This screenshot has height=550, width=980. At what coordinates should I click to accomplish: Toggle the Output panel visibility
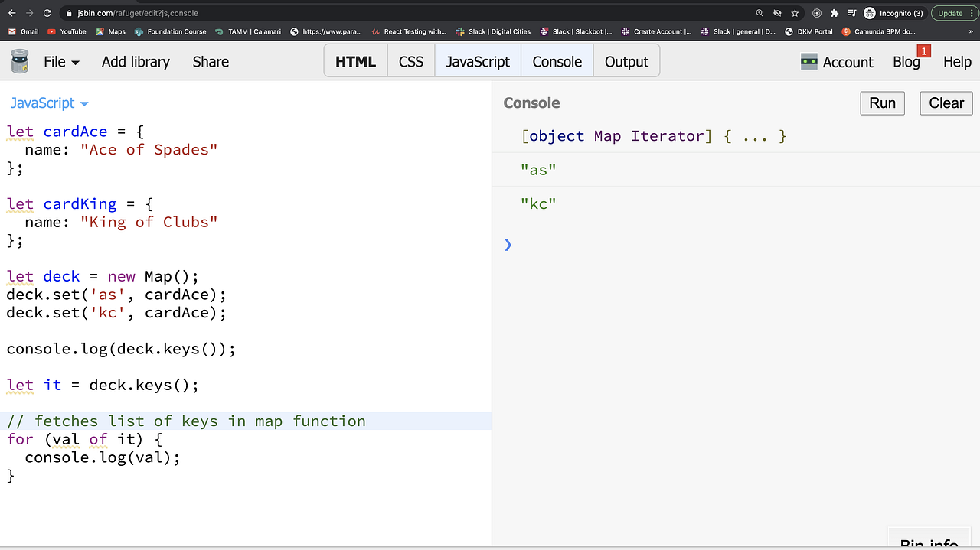pos(626,60)
